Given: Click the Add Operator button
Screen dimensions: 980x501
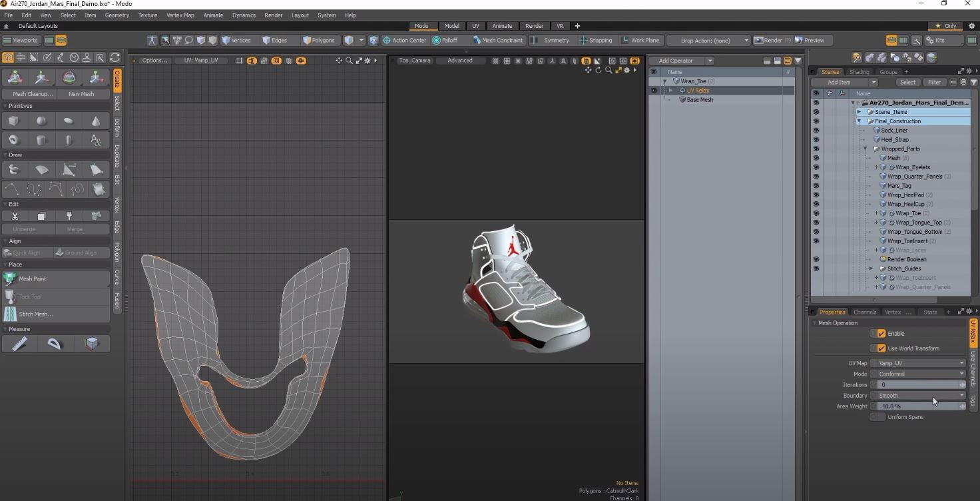Looking at the screenshot, I should (676, 61).
